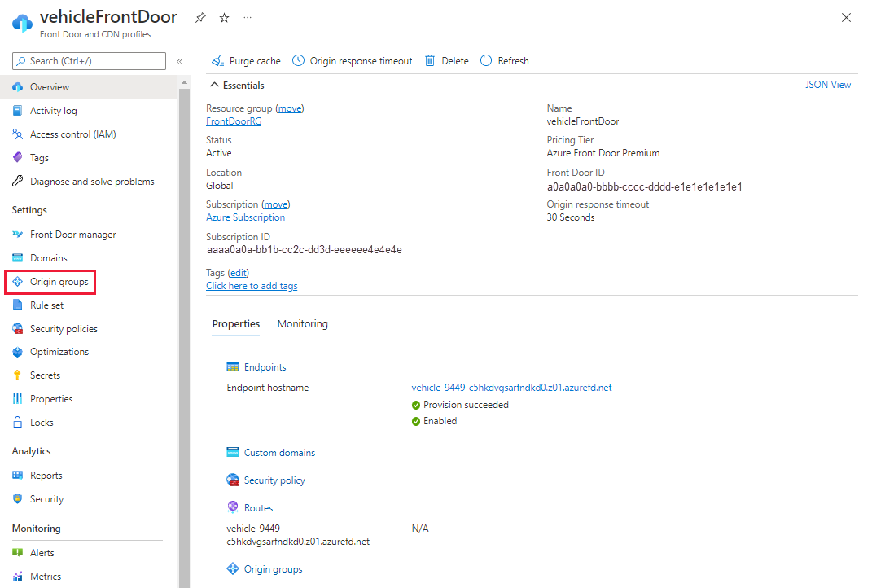Click the sidebar vertical scrollbar

184,338
